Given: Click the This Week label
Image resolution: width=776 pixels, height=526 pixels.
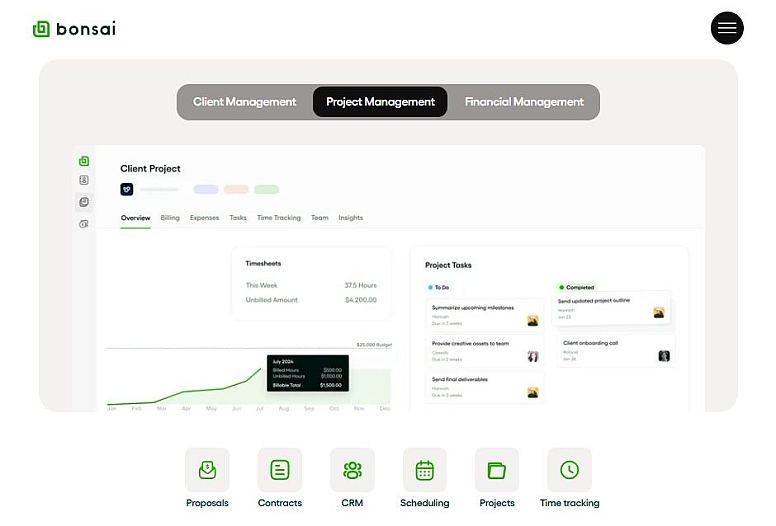Looking at the screenshot, I should (x=261, y=286).
